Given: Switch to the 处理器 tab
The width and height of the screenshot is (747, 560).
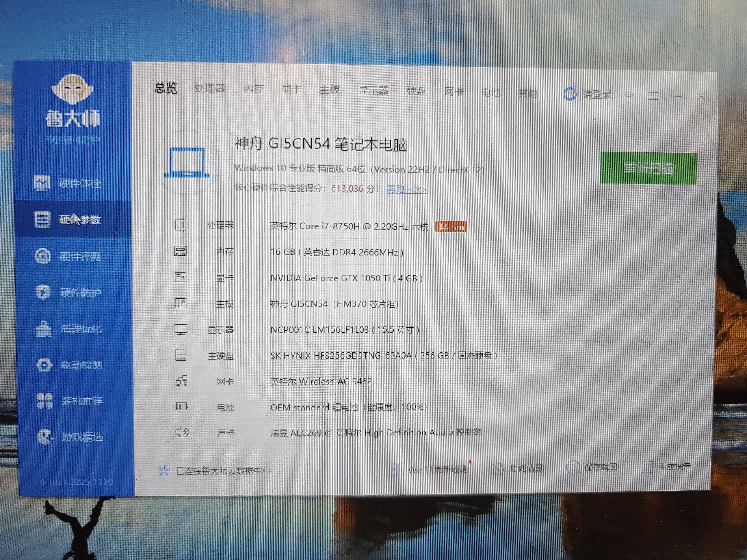Looking at the screenshot, I should [x=210, y=88].
